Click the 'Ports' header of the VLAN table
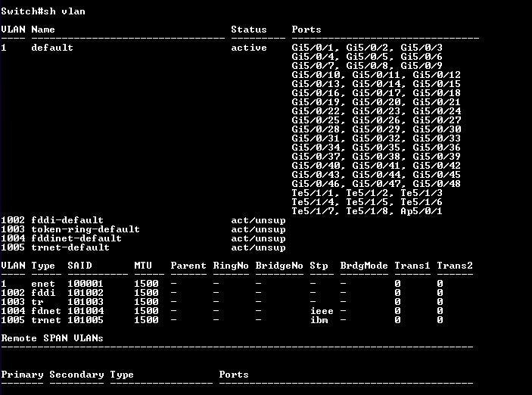The image size is (532, 395). [306, 30]
